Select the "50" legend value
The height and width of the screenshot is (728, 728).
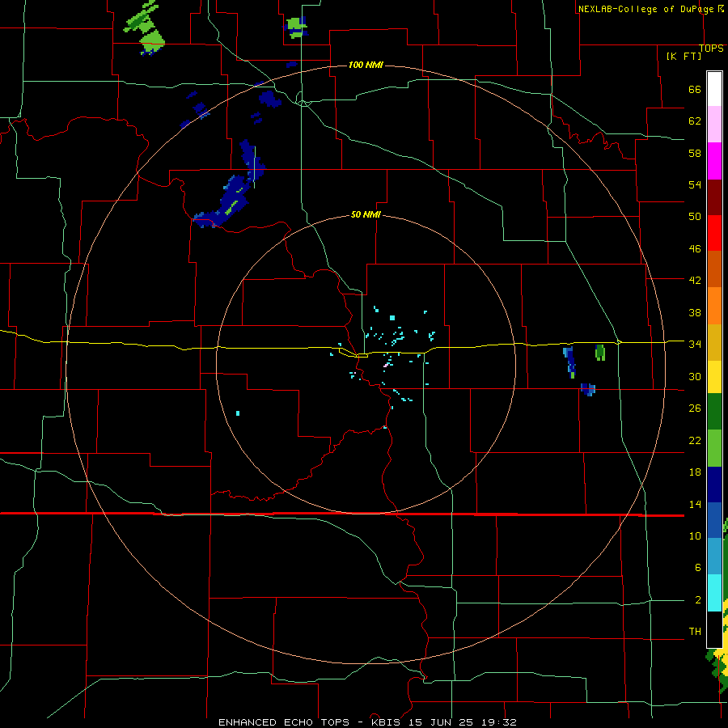pos(695,217)
